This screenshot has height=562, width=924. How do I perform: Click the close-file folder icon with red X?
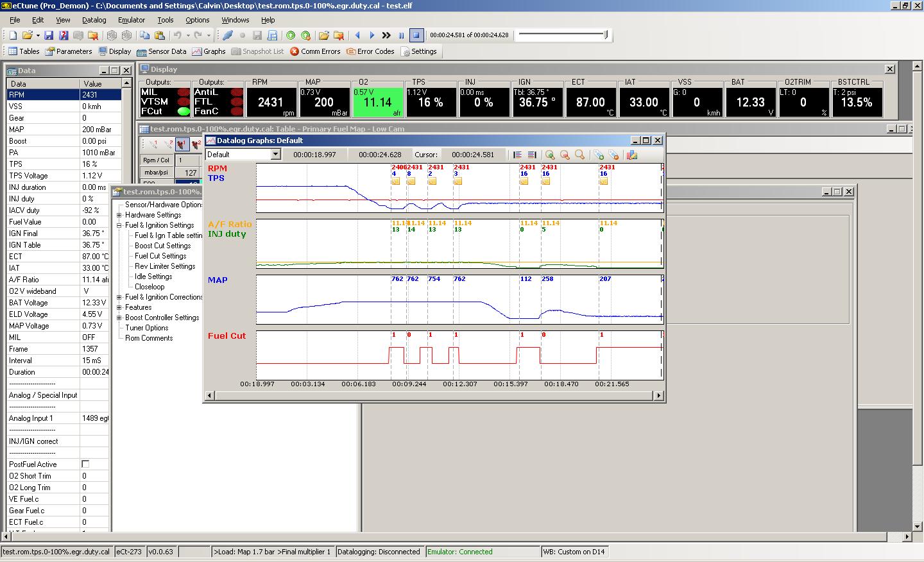[x=93, y=35]
